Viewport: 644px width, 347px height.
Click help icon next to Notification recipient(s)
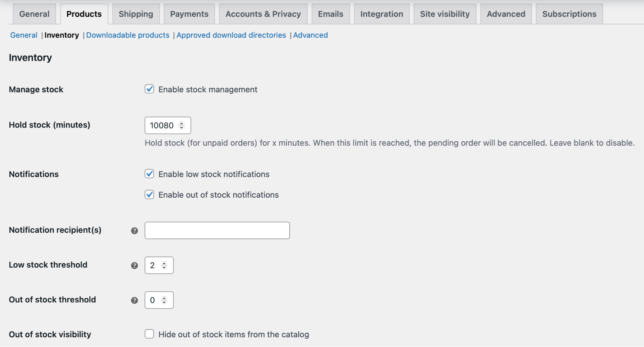[134, 231]
